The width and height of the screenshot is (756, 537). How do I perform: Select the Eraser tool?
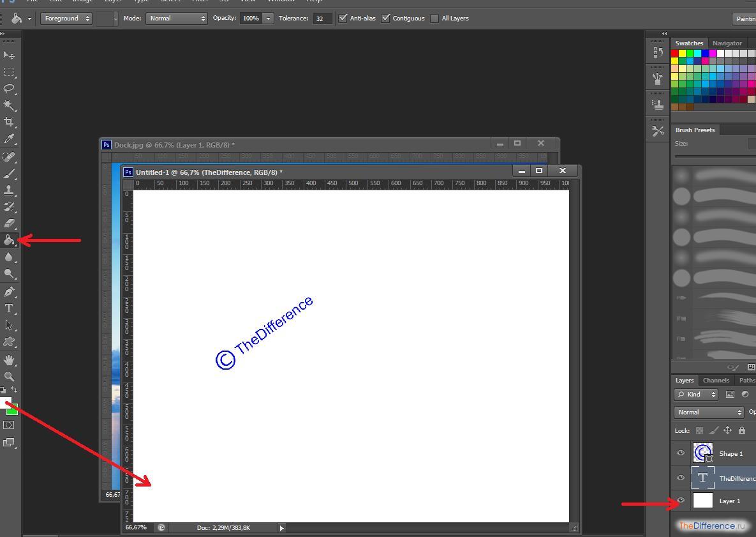[x=9, y=223]
